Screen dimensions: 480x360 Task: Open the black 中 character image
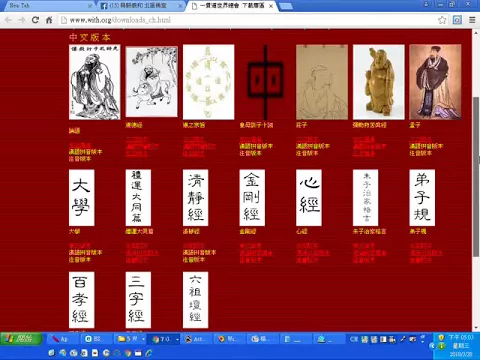[265, 82]
